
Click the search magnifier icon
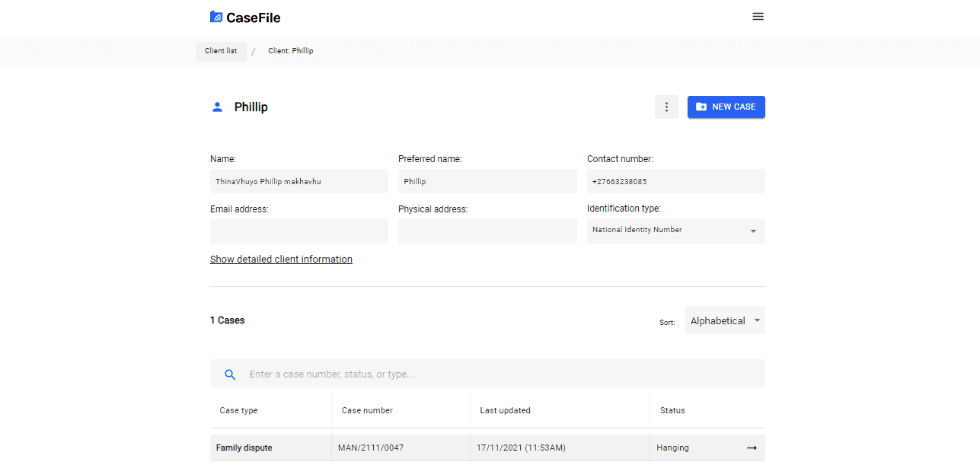230,374
